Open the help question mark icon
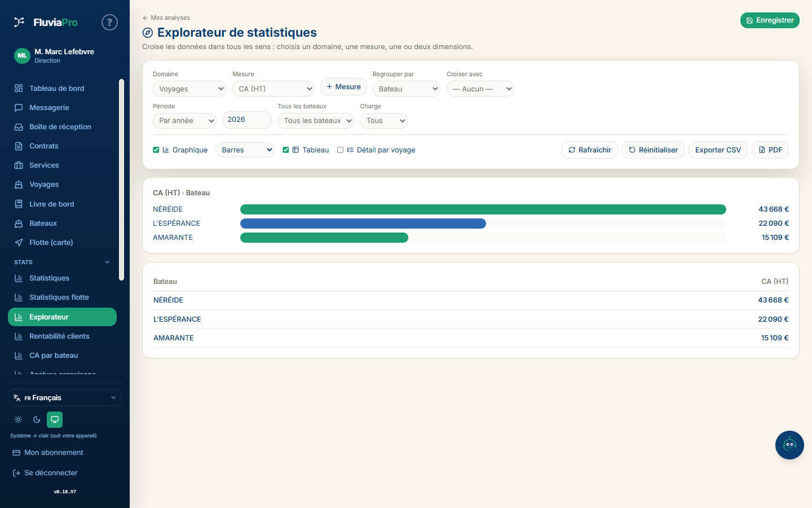812x508 pixels. [x=109, y=23]
